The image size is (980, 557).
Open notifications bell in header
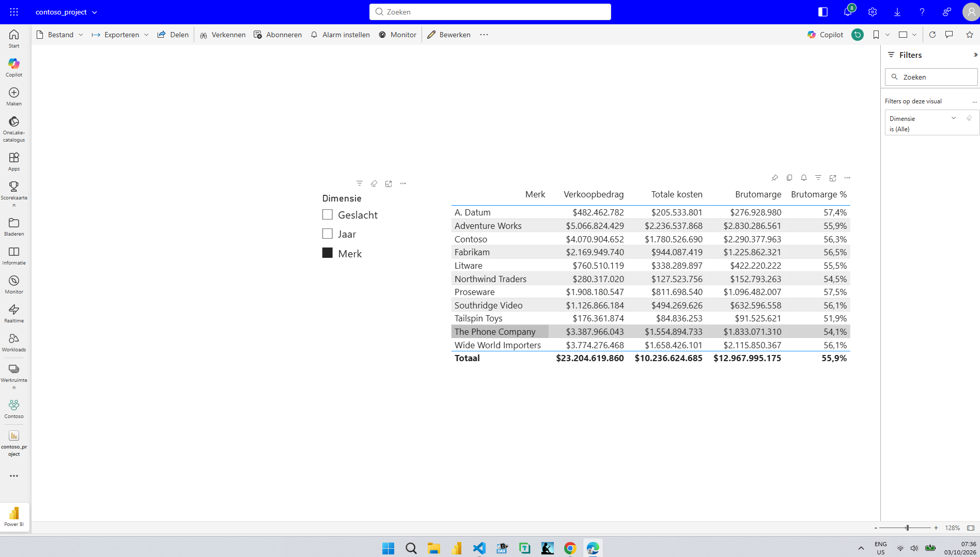point(848,12)
